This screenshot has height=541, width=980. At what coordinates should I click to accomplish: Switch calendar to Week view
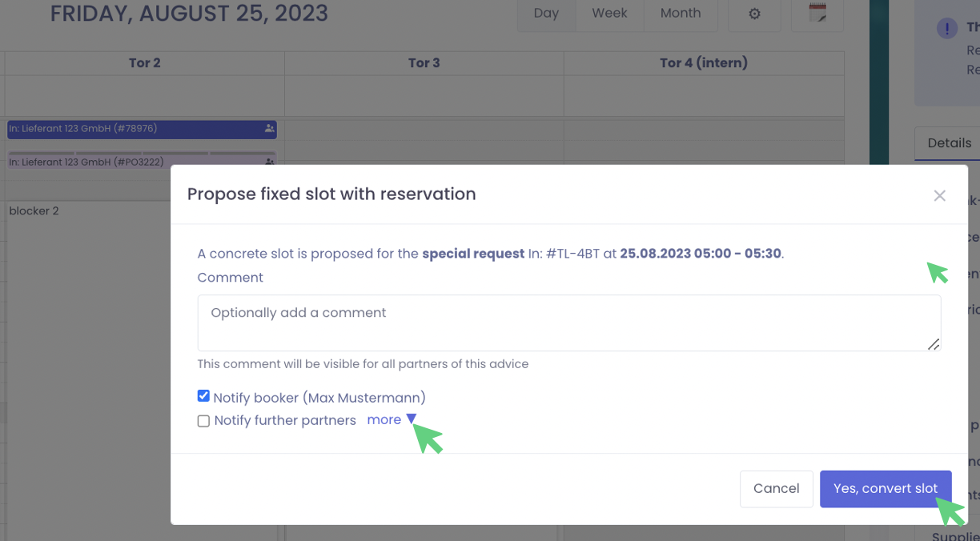click(609, 14)
